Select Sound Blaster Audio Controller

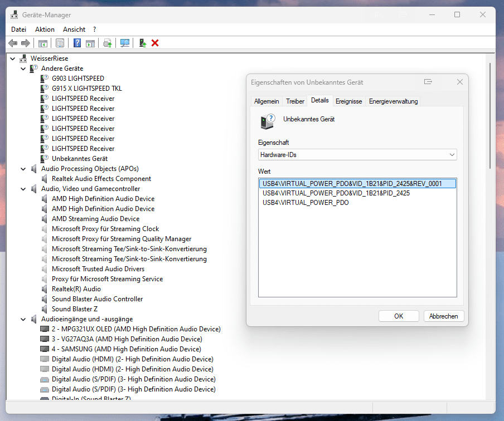tap(97, 299)
